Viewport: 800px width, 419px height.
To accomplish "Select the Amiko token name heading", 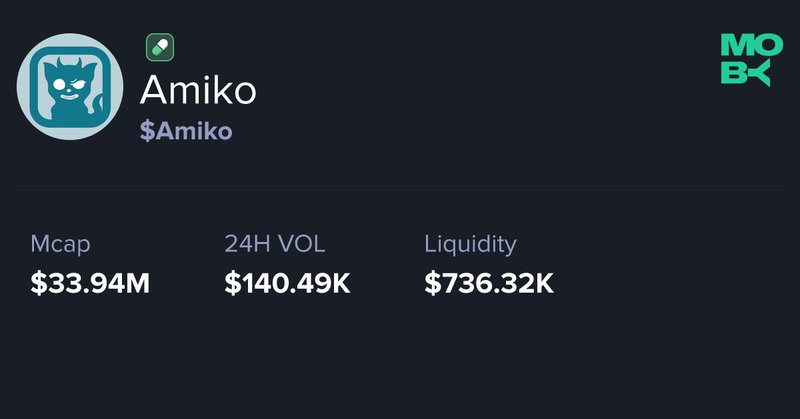I will click(198, 90).
